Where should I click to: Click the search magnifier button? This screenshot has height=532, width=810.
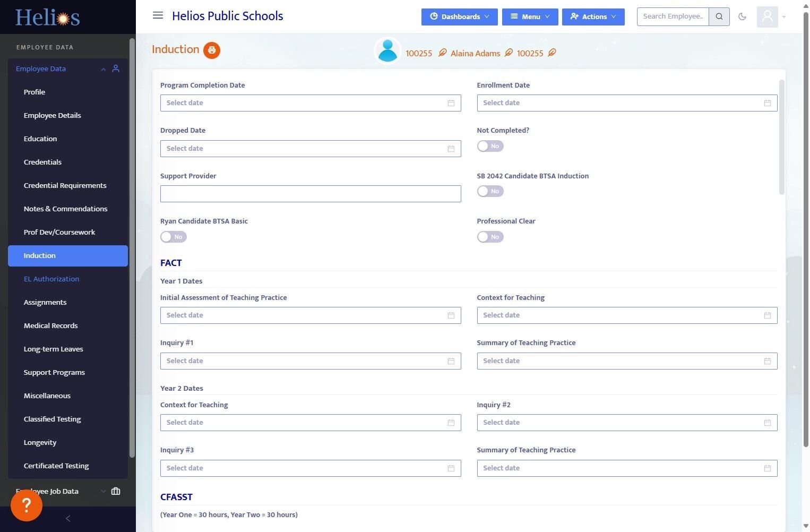[719, 16]
